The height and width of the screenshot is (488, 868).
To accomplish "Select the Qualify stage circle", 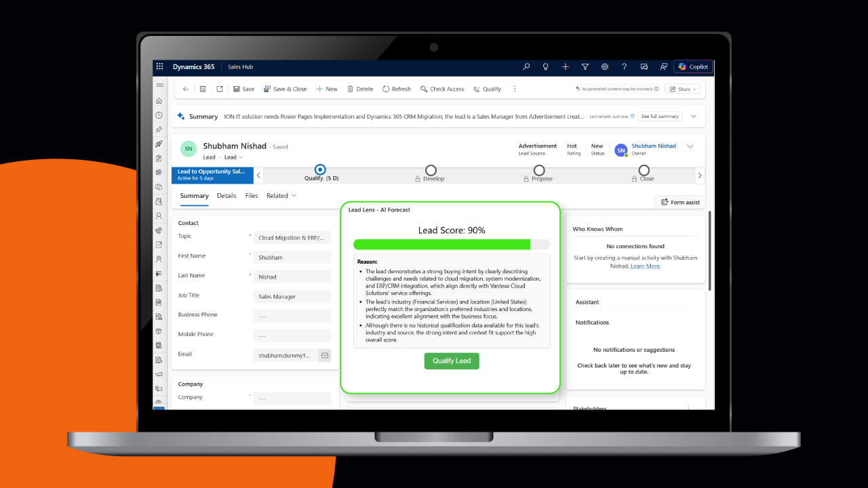I will (320, 169).
